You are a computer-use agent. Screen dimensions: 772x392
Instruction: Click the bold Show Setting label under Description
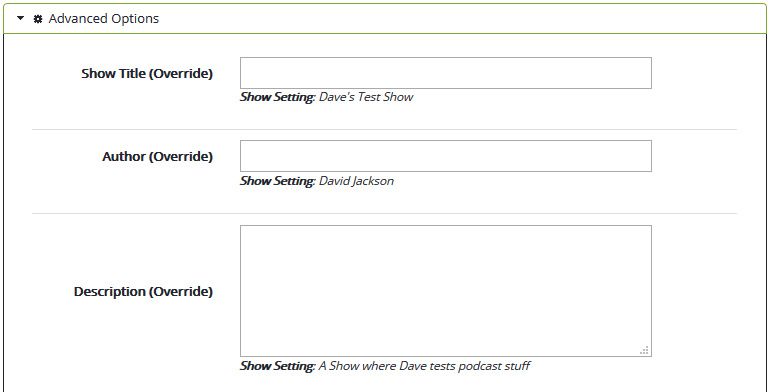tap(277, 366)
